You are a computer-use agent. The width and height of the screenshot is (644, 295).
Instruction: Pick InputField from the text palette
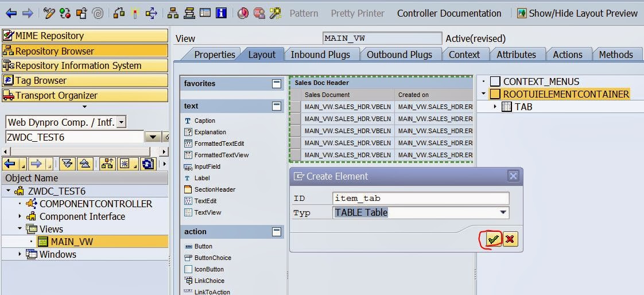pyautogui.click(x=207, y=166)
